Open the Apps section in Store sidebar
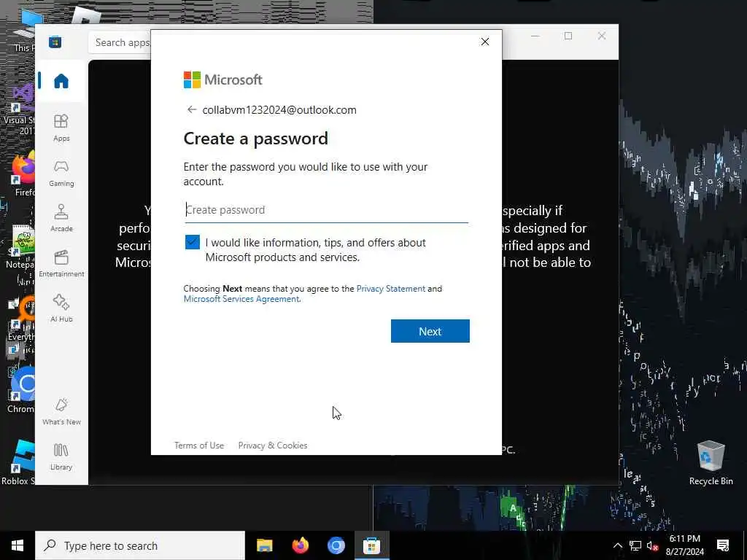 click(61, 128)
